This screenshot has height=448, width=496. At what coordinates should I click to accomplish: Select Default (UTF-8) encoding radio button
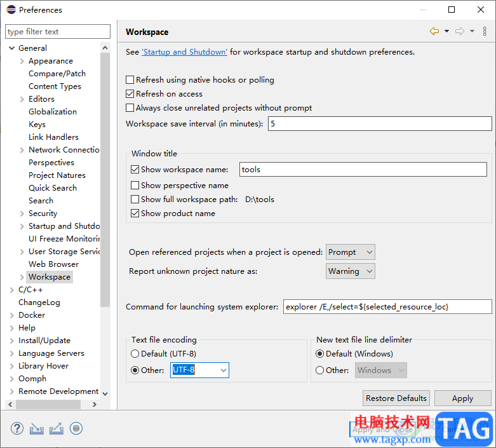[x=135, y=354]
